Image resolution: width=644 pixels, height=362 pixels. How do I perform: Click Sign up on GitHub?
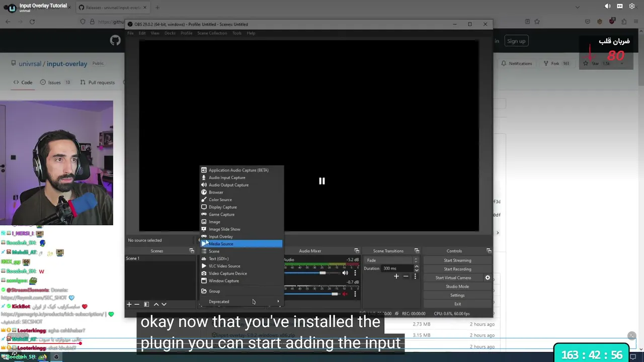(x=516, y=41)
